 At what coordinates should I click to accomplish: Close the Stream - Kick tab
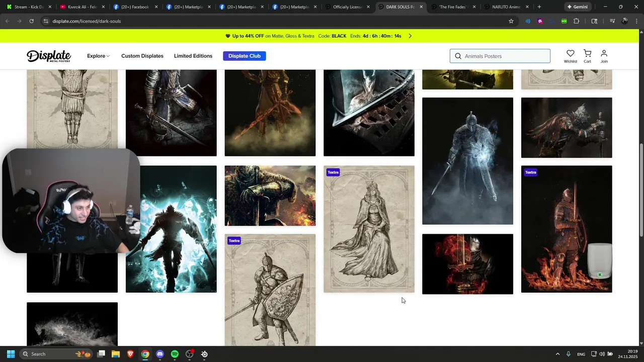coord(50,7)
